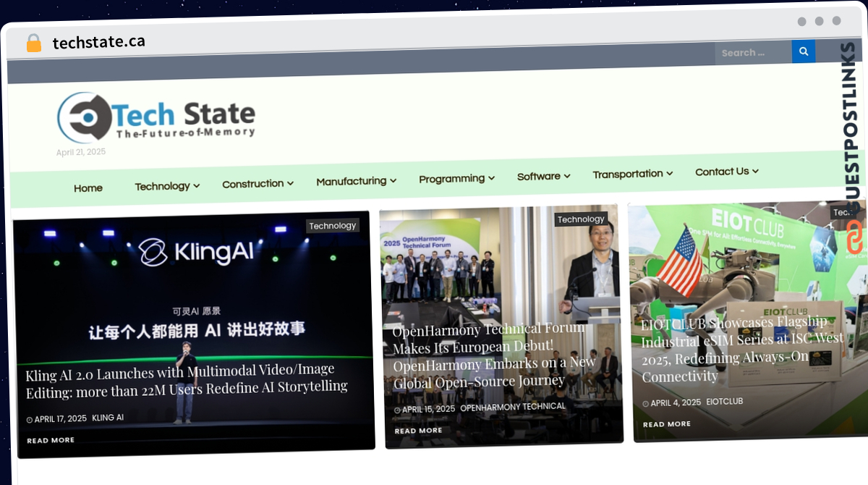Click the clock icon beside April 17, 2025
868x485 pixels.
pos(30,420)
